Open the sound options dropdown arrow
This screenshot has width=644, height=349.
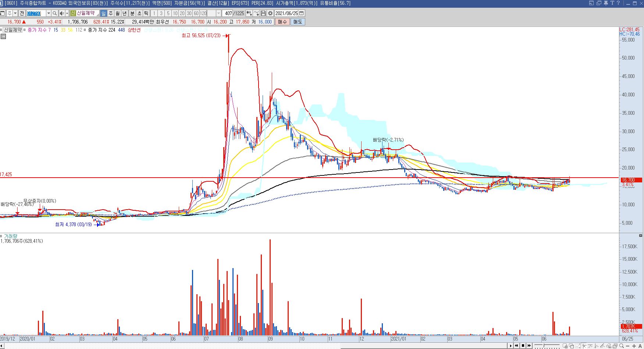tap(67, 13)
